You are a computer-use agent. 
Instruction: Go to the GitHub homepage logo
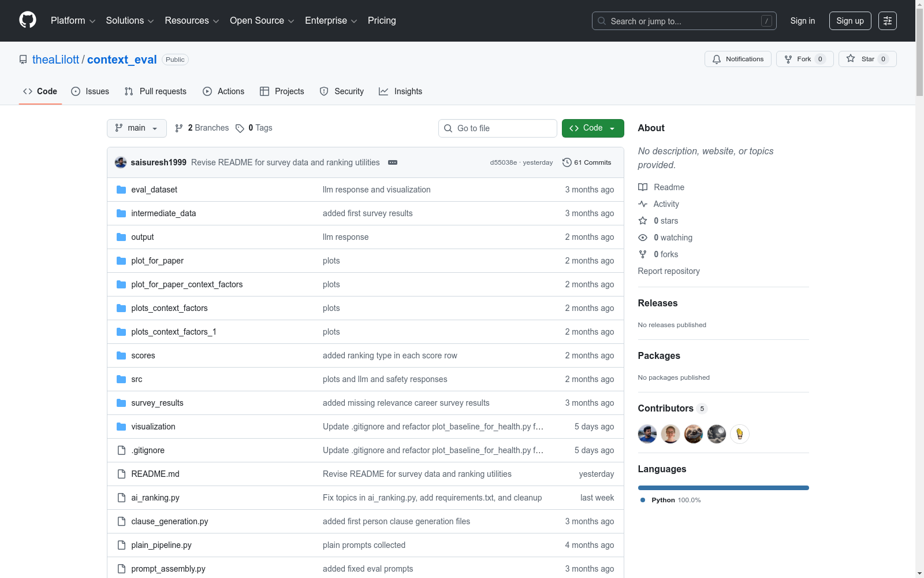[x=28, y=20]
